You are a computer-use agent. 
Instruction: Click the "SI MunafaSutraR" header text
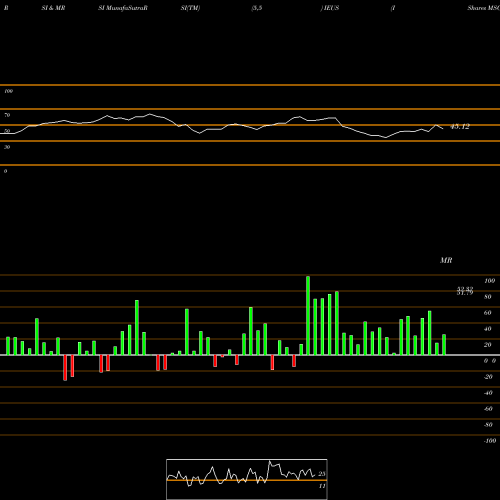pos(123,8)
